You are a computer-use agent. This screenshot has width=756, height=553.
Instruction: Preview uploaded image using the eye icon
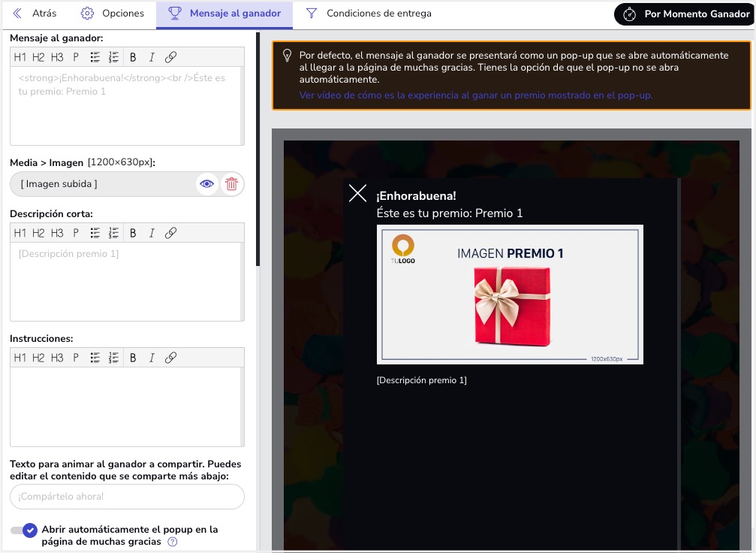click(207, 184)
